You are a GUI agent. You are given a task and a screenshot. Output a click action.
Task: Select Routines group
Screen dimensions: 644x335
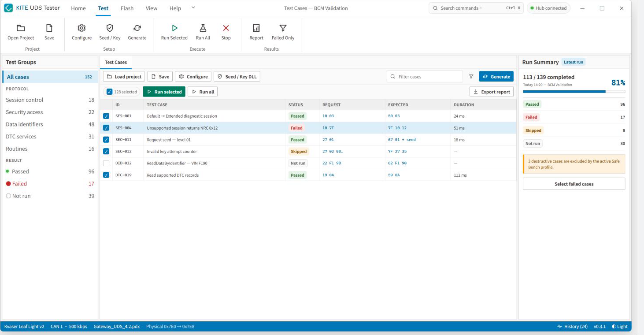click(49, 149)
